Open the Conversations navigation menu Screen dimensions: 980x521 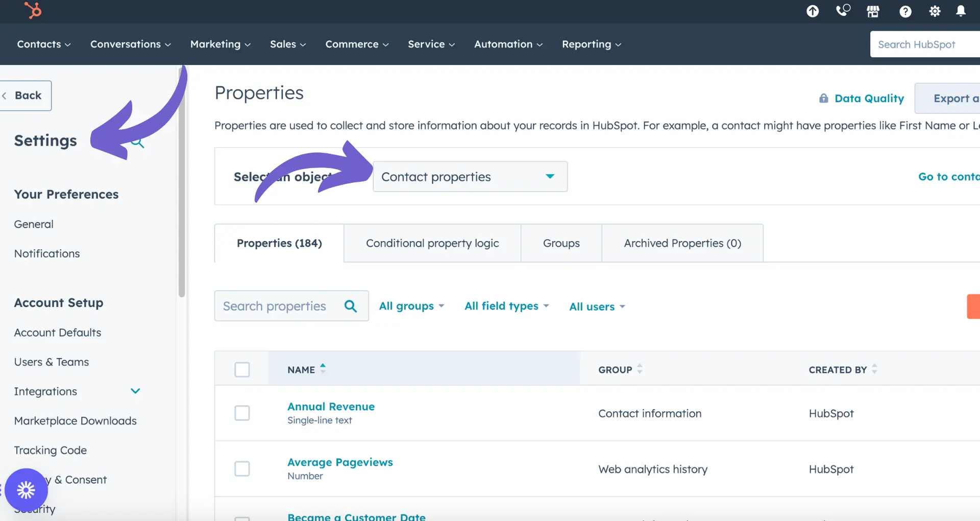pos(131,44)
